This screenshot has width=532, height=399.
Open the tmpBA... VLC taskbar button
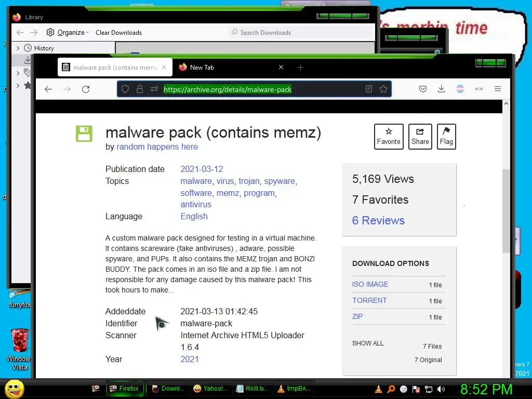(294, 389)
